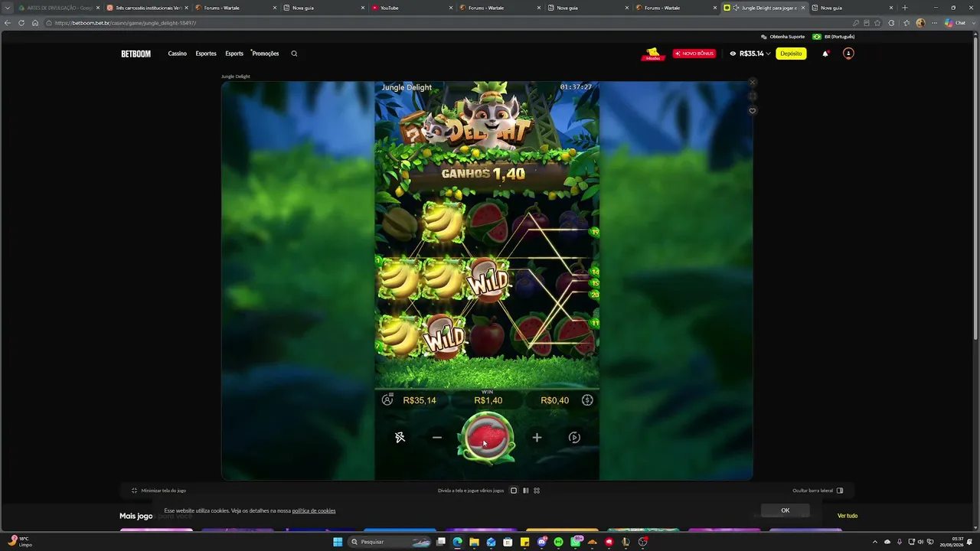980x551 pixels.
Task: Open the Esports menu
Action: (x=234, y=54)
